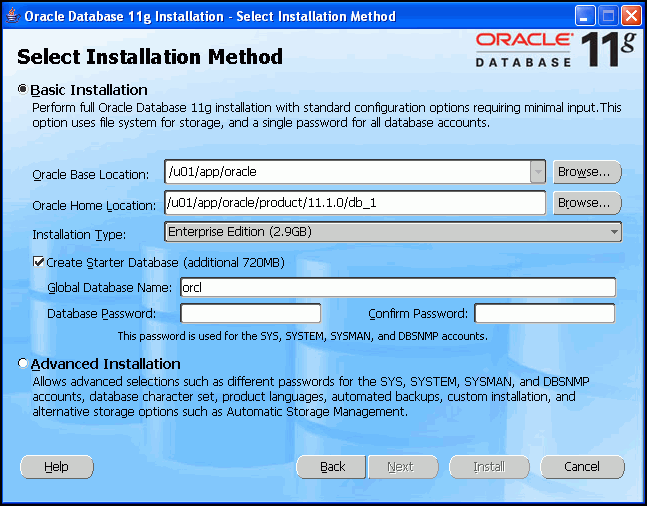Click the Oracle Database 11g logo
Screen dimensions: 647x506
[555, 49]
